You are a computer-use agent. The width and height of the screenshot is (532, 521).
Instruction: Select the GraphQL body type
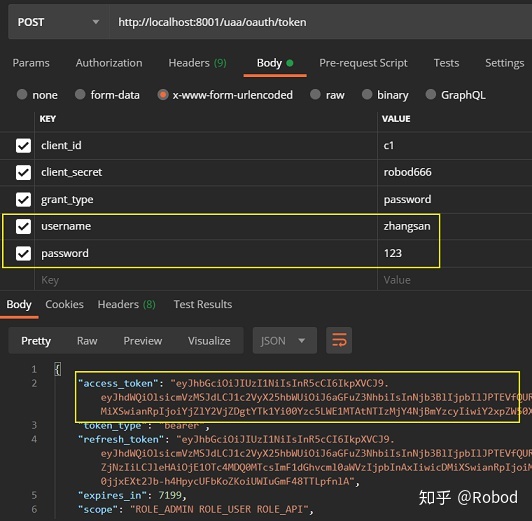431,94
